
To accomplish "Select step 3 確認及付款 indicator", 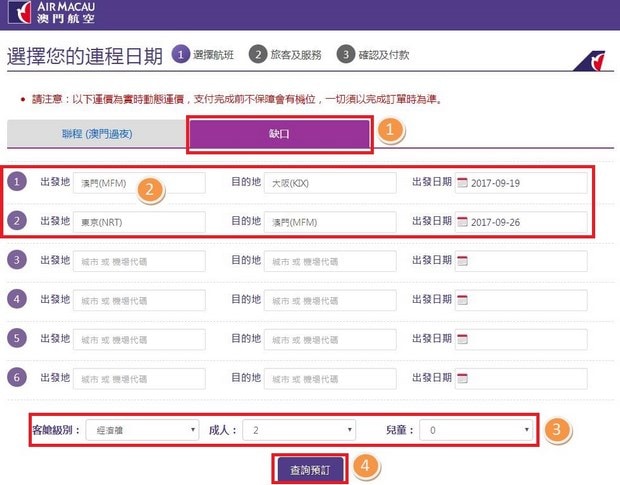I will pos(373,55).
